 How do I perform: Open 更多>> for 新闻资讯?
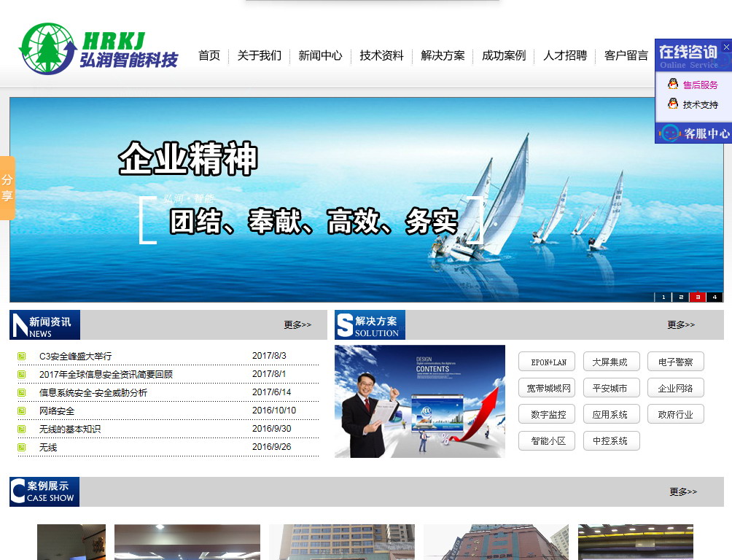(297, 324)
